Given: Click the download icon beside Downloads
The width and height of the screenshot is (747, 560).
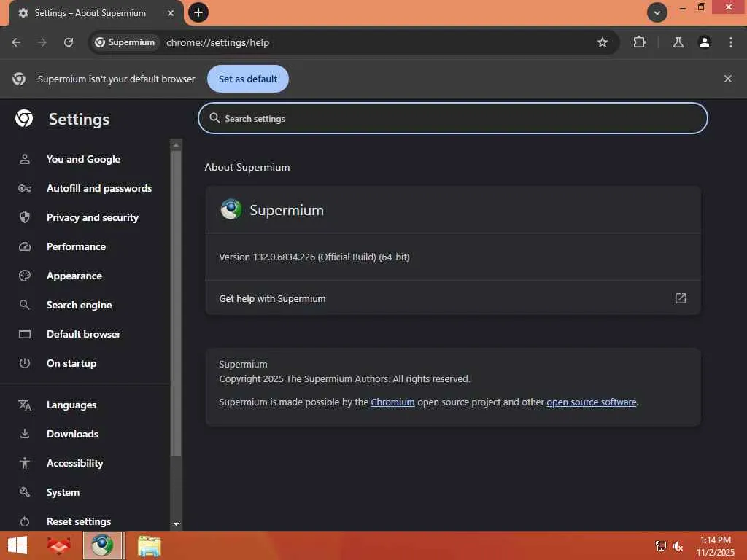Looking at the screenshot, I should click(x=25, y=434).
